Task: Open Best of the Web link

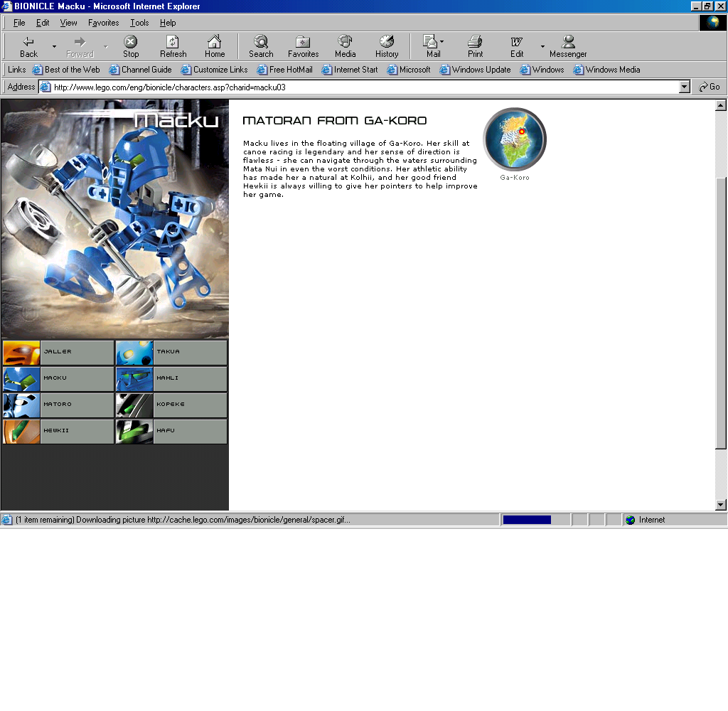Action: (x=66, y=70)
